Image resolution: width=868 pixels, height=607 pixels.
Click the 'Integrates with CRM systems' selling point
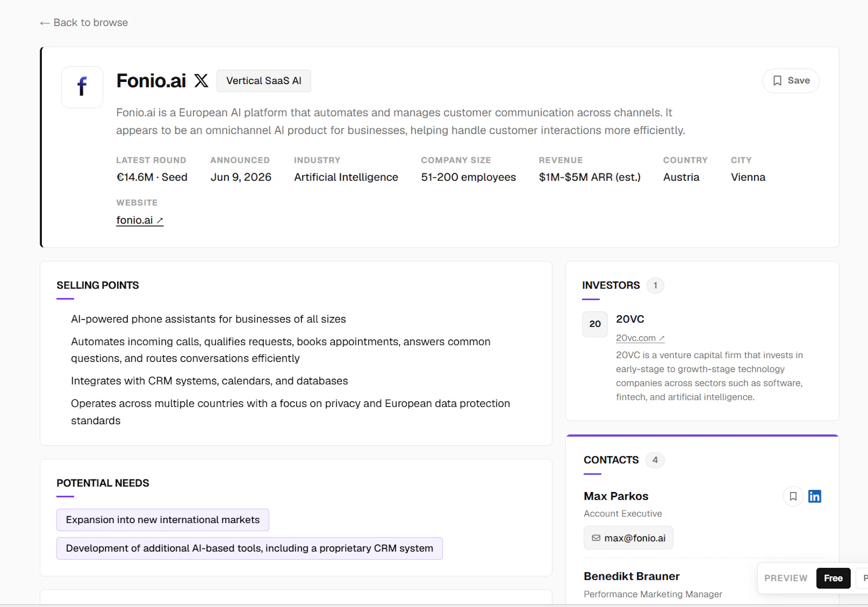[209, 381]
